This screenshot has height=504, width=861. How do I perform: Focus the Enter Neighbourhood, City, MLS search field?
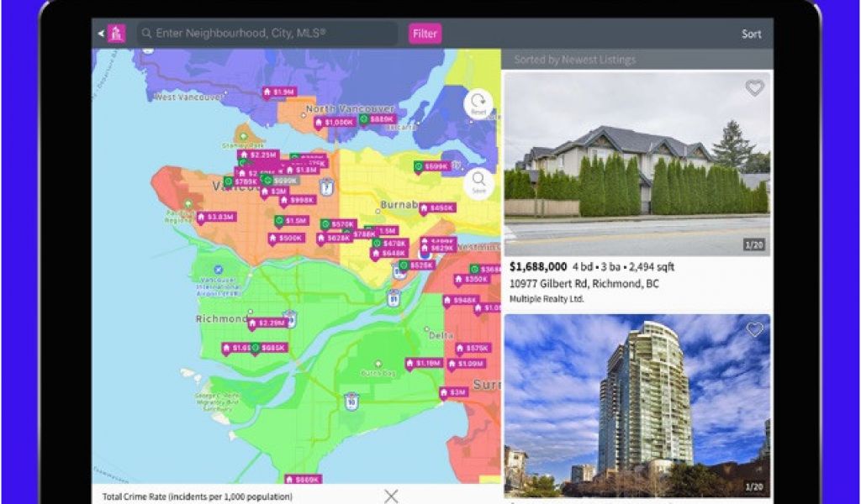pos(267,34)
